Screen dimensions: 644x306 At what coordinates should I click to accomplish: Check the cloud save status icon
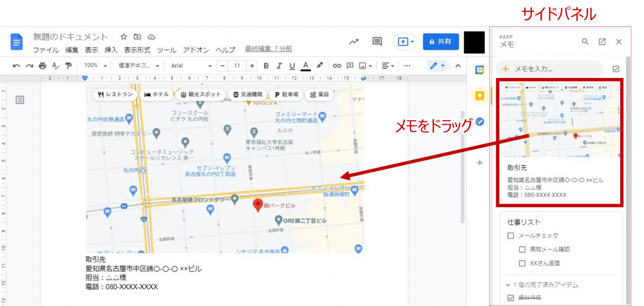tap(151, 37)
